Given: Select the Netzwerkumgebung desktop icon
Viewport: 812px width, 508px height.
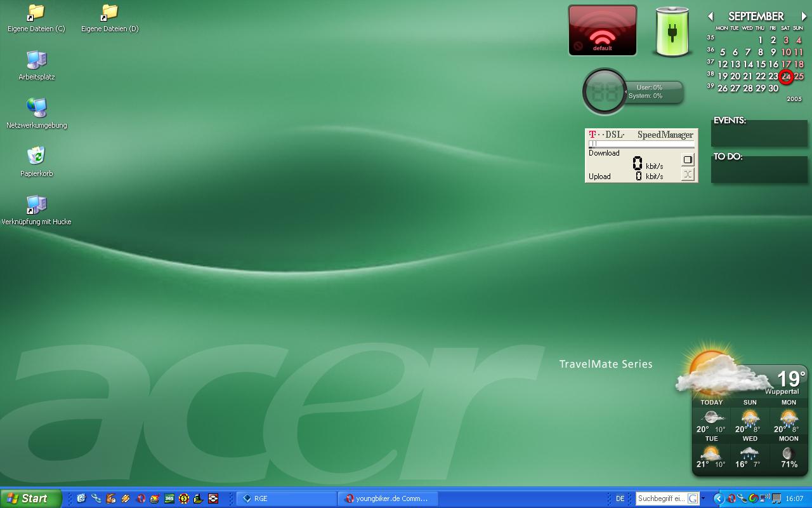Looking at the screenshot, I should click(36, 114).
